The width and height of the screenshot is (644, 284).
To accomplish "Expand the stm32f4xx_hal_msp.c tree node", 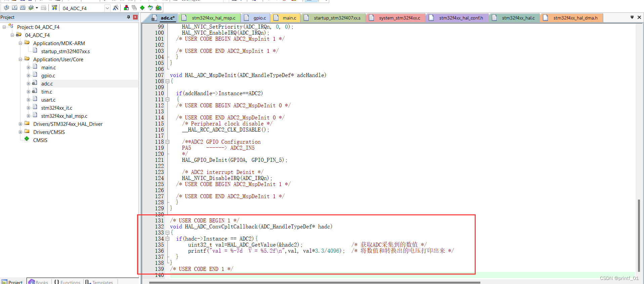I will (28, 116).
